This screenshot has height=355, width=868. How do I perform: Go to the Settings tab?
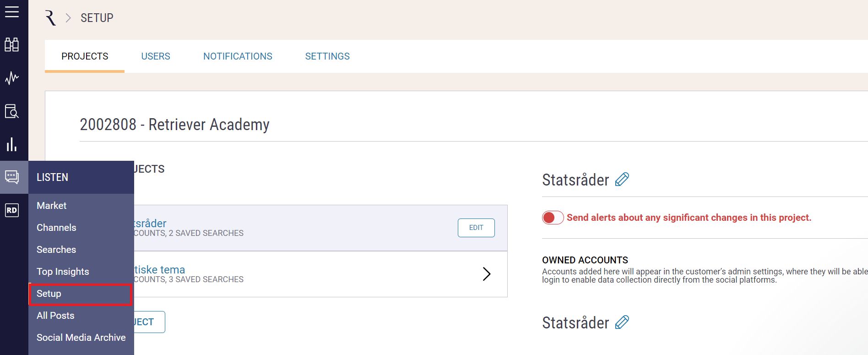(x=327, y=56)
